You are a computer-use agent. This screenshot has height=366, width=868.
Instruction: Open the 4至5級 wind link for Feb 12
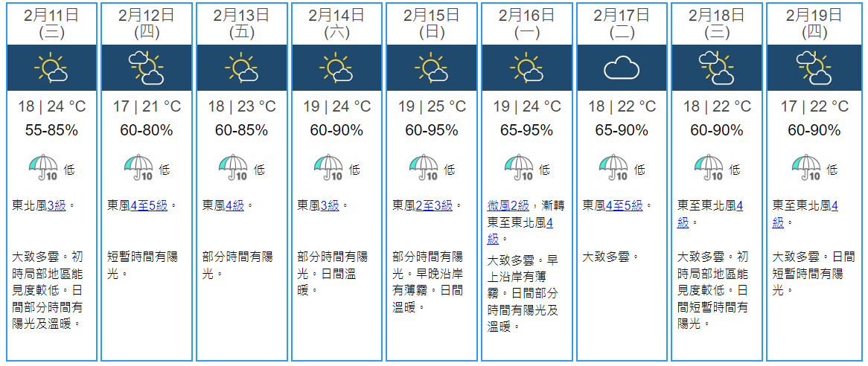[x=148, y=205]
